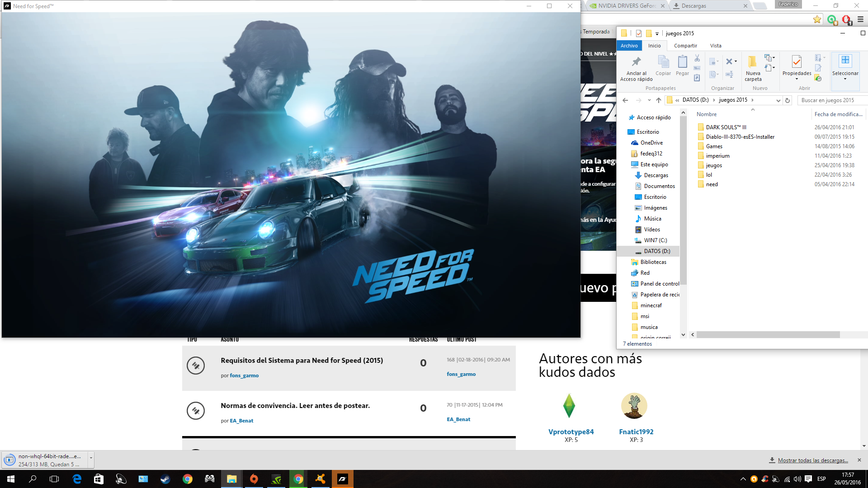Click Anclar al Acceso rápido pin icon

click(x=636, y=62)
